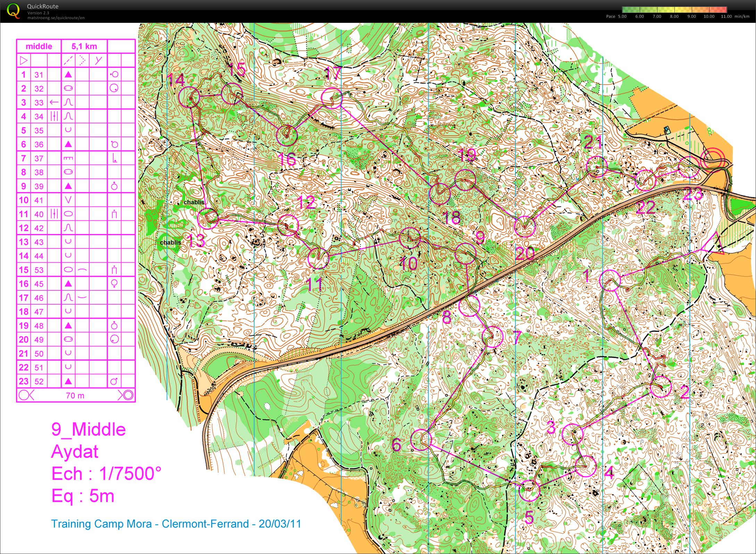
Task: Click the number label 19 on the map
Action: click(x=467, y=155)
